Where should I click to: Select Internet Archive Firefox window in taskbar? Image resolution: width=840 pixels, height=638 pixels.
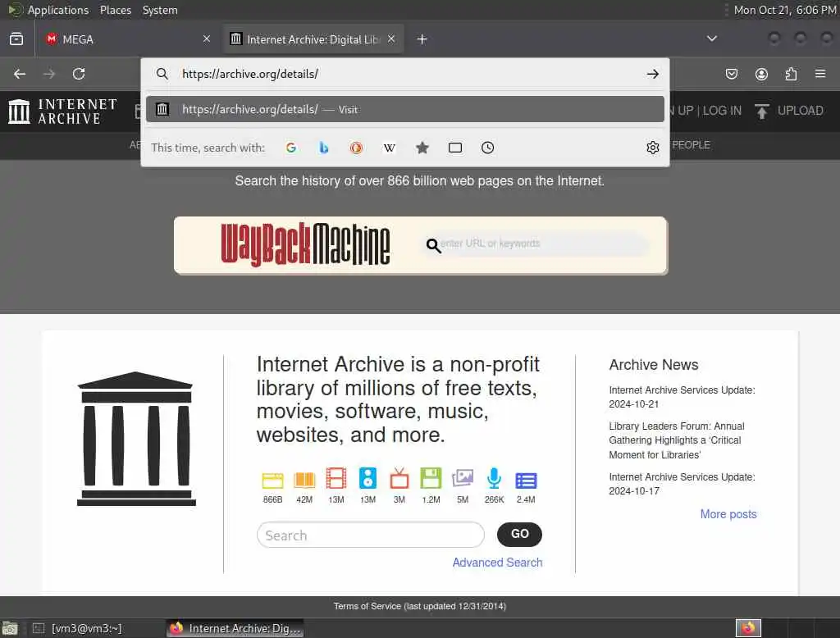pos(235,628)
